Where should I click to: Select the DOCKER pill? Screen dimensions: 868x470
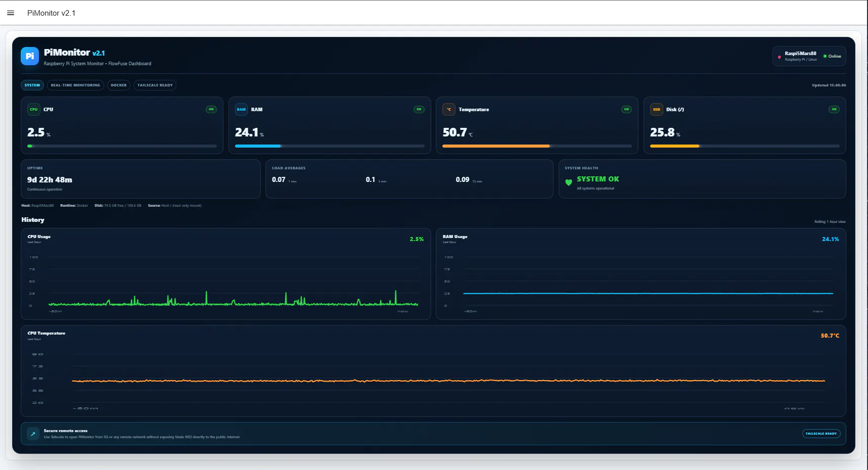(x=119, y=85)
